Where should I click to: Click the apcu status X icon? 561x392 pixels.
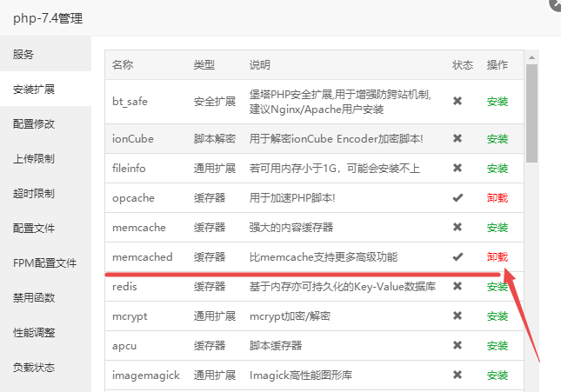[457, 346]
